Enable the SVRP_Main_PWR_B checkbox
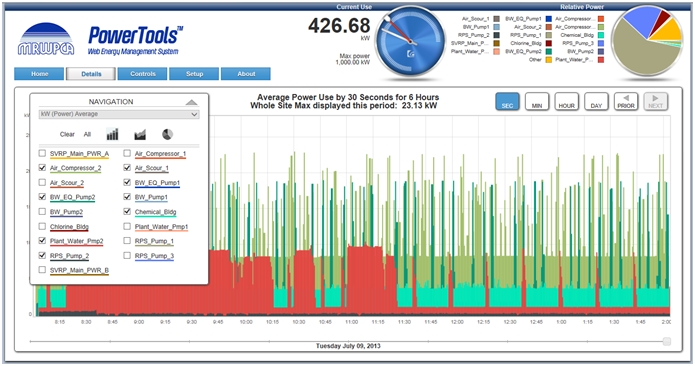 (x=42, y=270)
